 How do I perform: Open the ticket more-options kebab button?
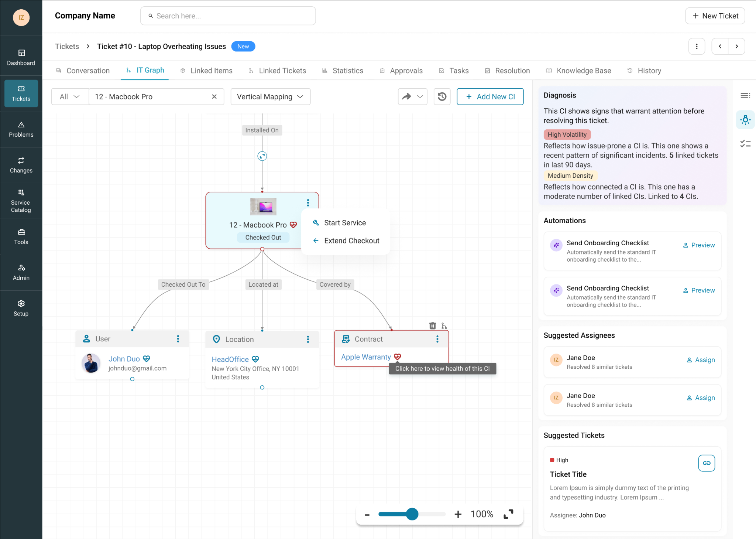[697, 46]
